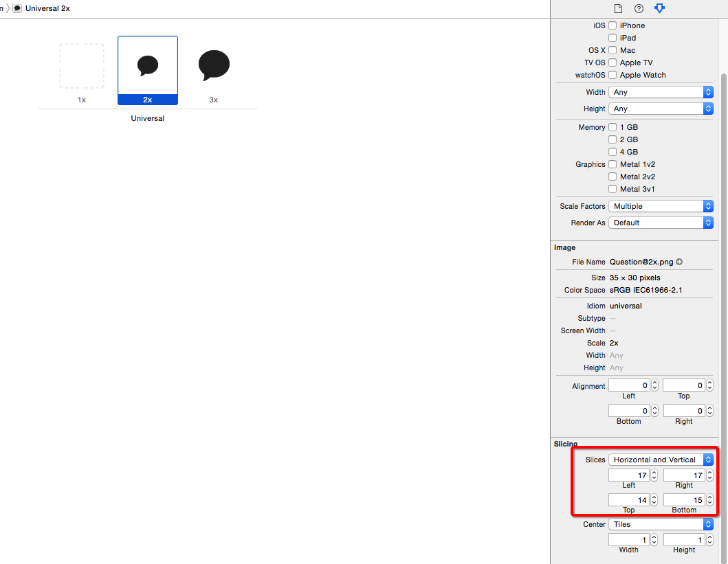The height and width of the screenshot is (564, 728).
Task: Click the arrow icon beside Question@2x.png
Action: pos(679,262)
